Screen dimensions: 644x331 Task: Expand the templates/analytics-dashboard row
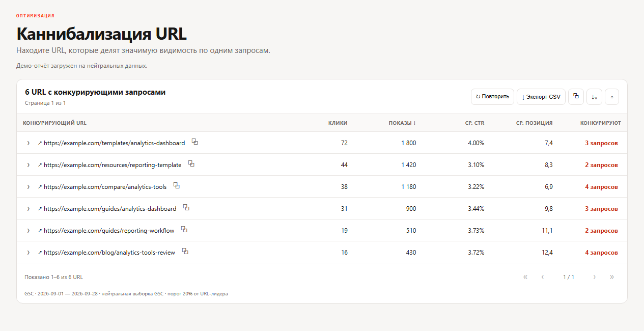pos(29,143)
